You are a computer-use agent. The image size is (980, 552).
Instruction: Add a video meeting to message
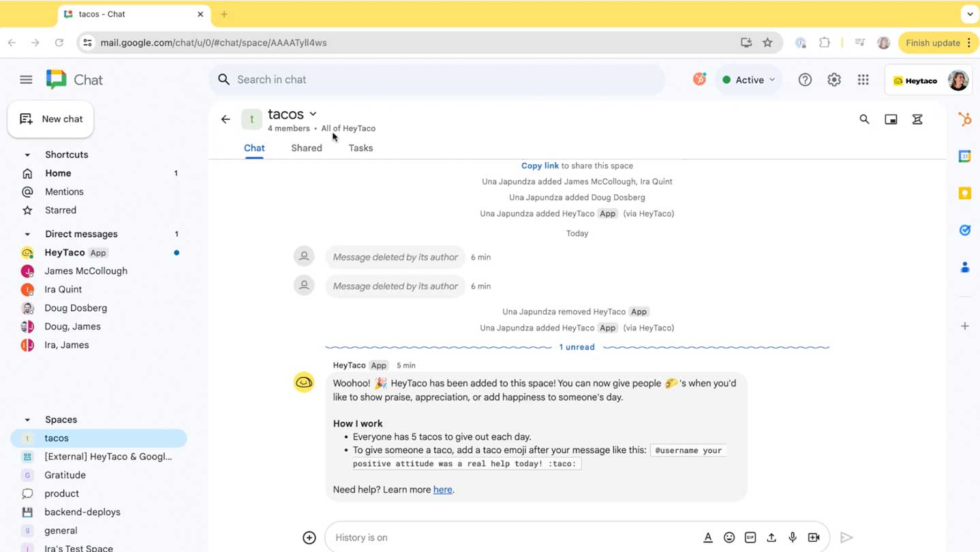point(814,538)
